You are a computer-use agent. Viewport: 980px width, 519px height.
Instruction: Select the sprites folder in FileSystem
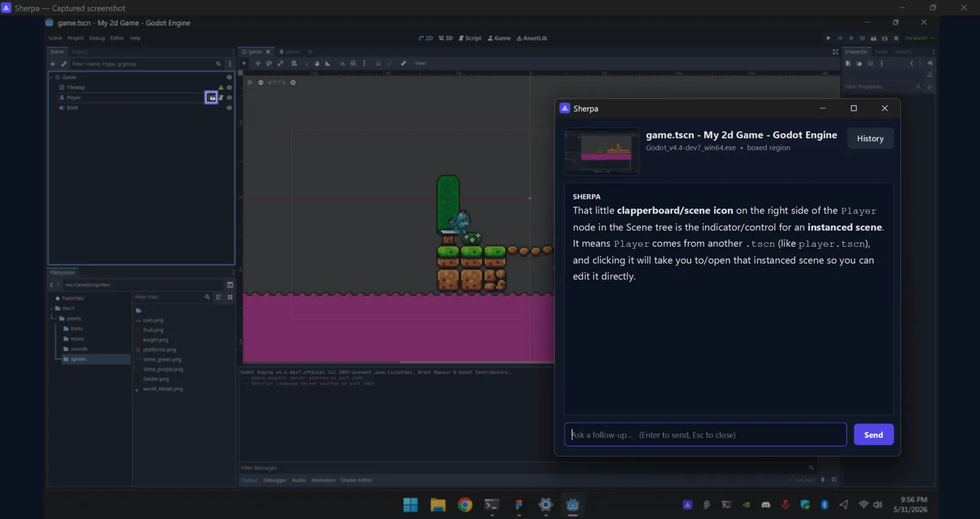tap(96, 359)
